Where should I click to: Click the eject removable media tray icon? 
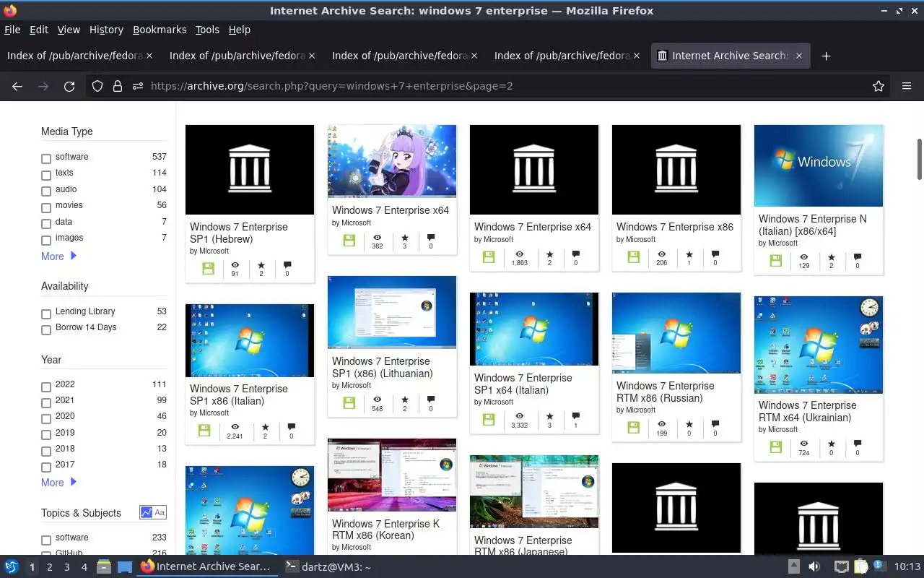coord(793,567)
